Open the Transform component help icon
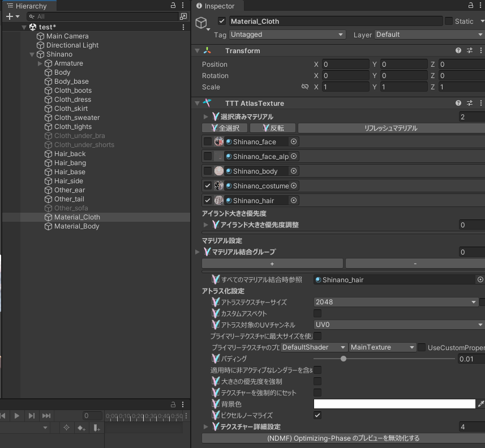 pos(458,50)
